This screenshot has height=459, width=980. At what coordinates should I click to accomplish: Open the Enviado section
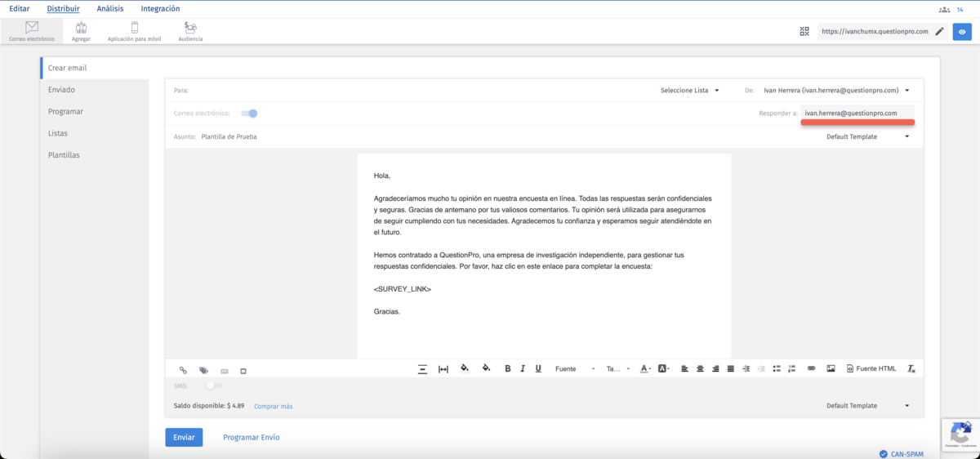[61, 90]
